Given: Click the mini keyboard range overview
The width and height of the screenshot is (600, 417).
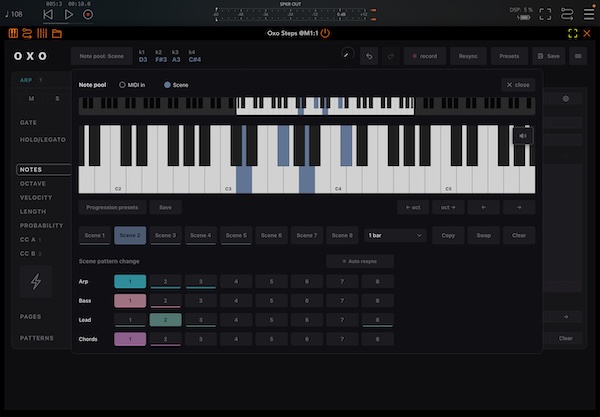Looking at the screenshot, I should pyautogui.click(x=307, y=106).
